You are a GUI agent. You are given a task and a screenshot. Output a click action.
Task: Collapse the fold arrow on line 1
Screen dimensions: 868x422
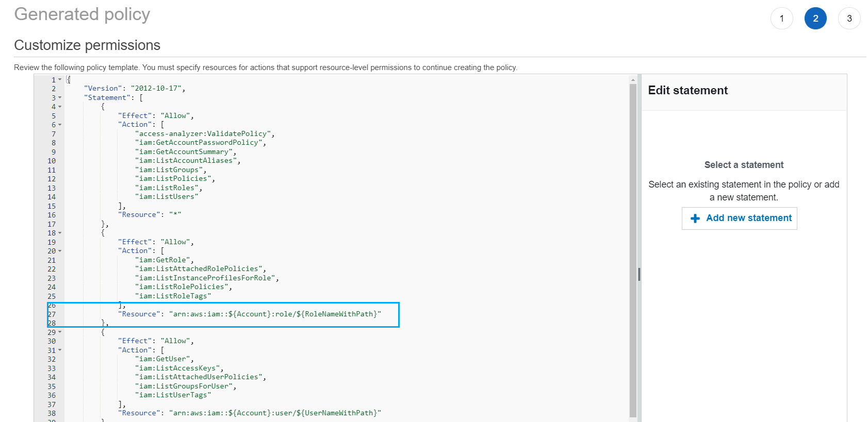60,80
